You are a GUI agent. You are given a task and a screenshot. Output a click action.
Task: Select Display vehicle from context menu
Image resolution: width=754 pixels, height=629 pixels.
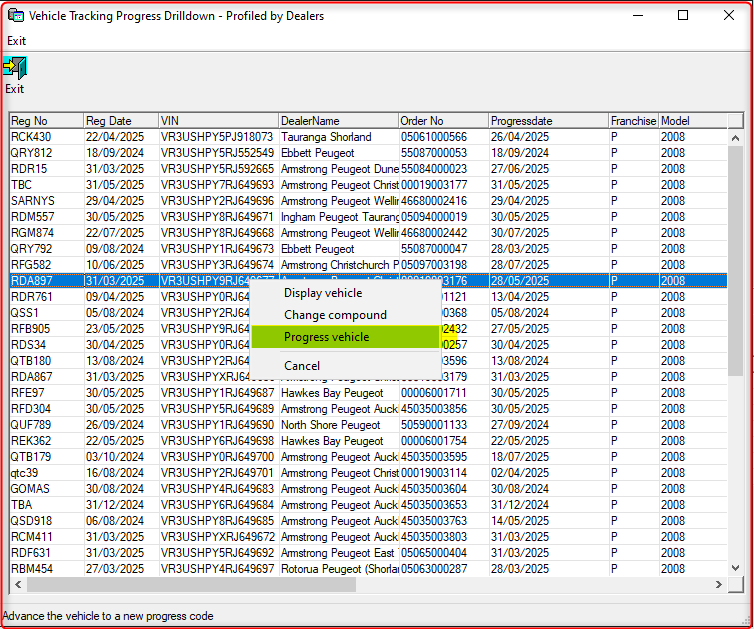point(323,293)
